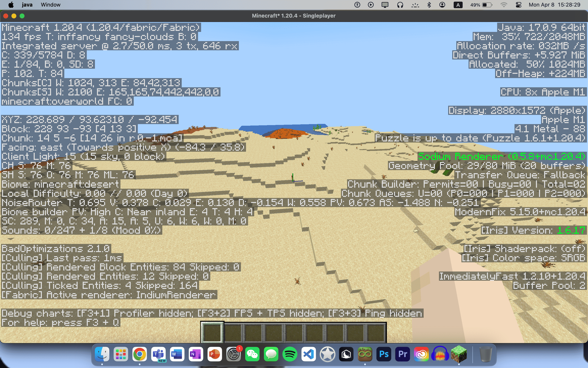Open Control Center from the menu bar
The image size is (588, 368).
point(519,5)
